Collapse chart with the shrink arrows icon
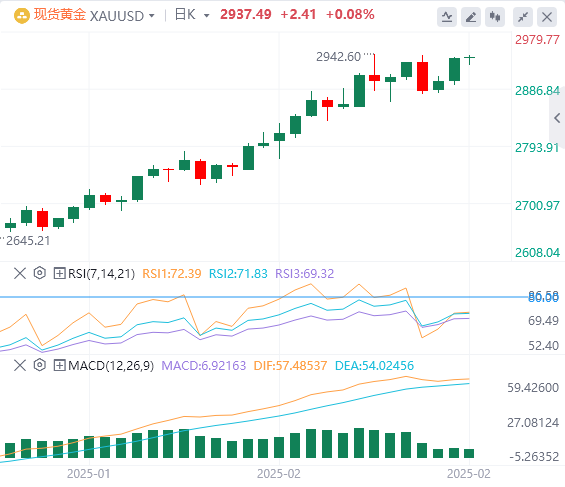Viewport: 565px width, 487px height. click(523, 17)
